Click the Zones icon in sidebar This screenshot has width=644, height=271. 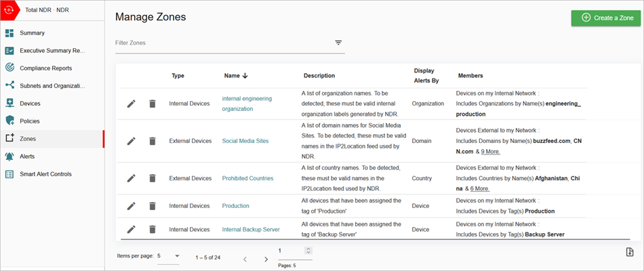click(x=9, y=139)
